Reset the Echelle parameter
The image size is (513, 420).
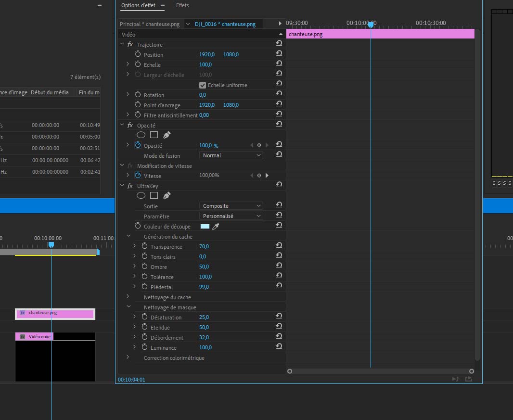tap(279, 64)
